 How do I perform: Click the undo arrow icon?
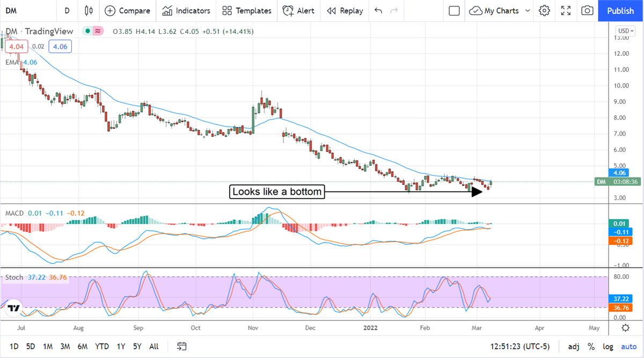point(378,11)
